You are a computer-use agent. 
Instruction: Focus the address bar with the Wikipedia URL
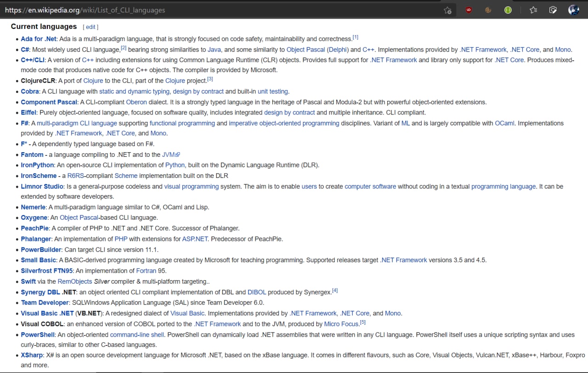pyautogui.click(x=220, y=10)
